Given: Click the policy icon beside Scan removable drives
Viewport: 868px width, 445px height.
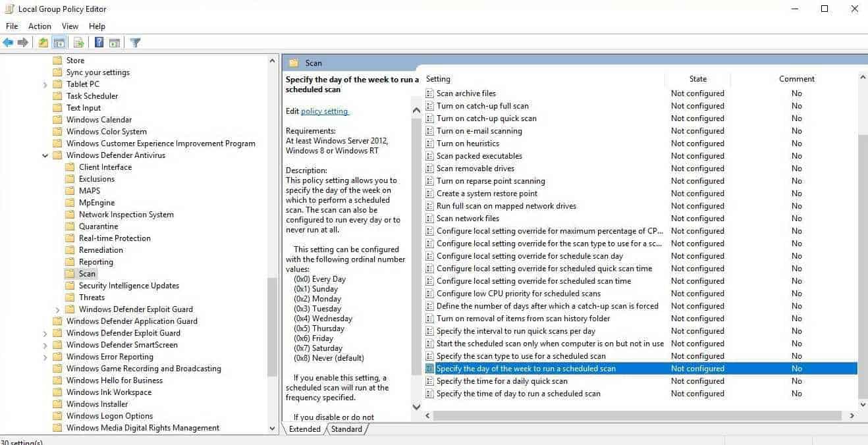Looking at the screenshot, I should [x=430, y=169].
